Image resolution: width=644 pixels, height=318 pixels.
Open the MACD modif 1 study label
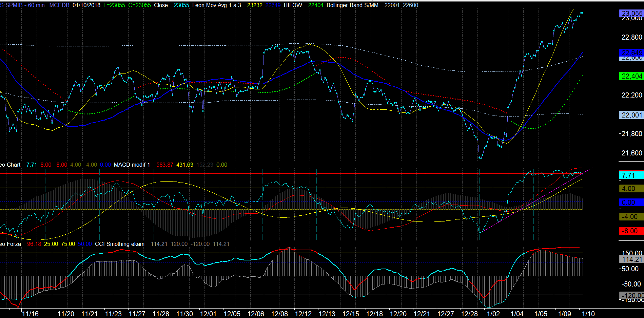tap(132, 165)
